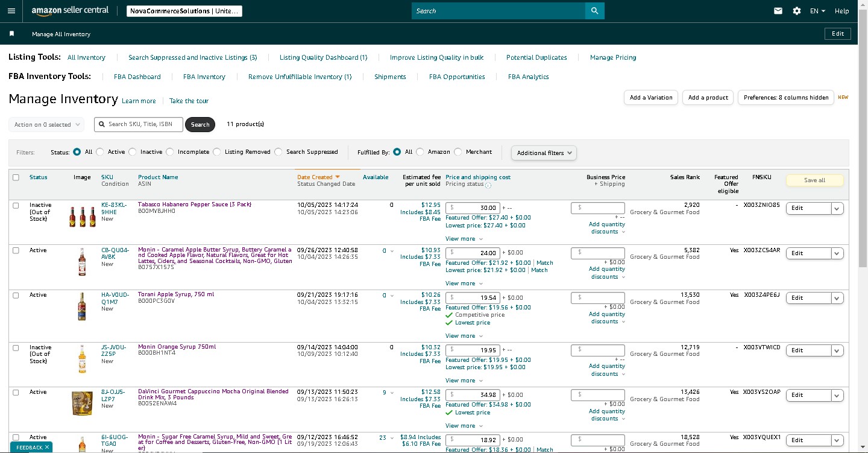868x453 pixels.
Task: Expand available quantity arrow for DaVinci row
Action: [392, 393]
